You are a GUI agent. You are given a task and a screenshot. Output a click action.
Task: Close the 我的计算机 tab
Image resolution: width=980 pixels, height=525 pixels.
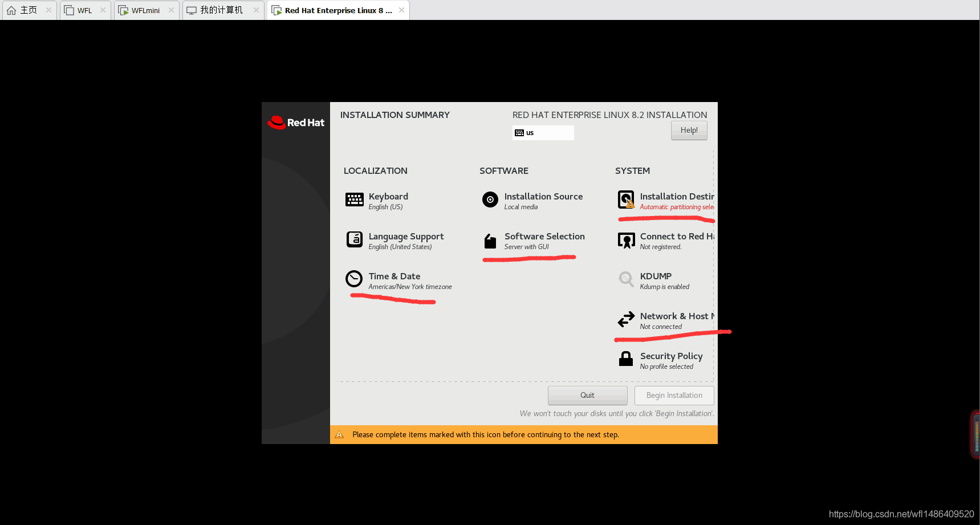(256, 10)
